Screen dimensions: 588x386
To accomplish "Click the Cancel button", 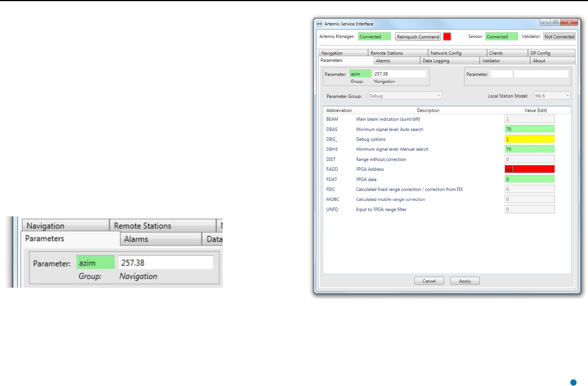I will (429, 281).
